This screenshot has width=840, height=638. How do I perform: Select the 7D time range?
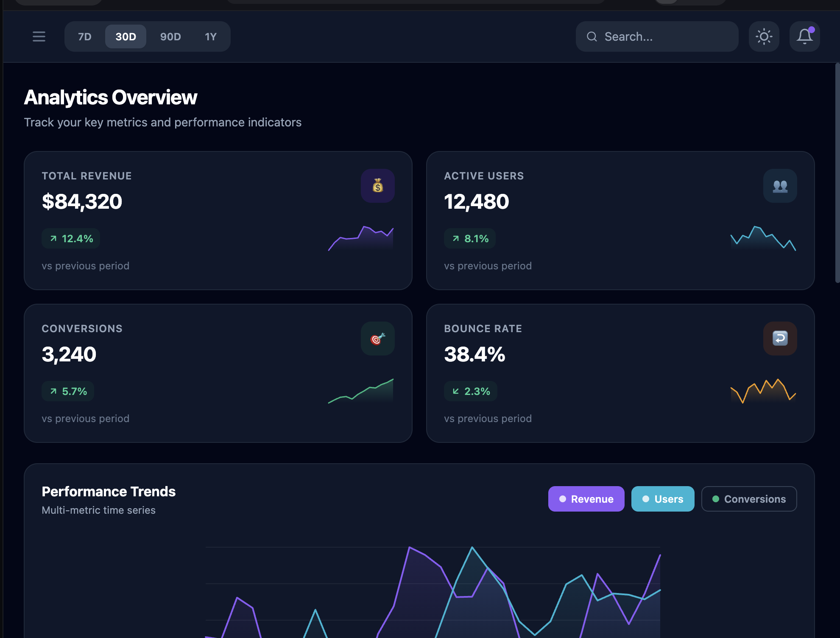tap(85, 36)
